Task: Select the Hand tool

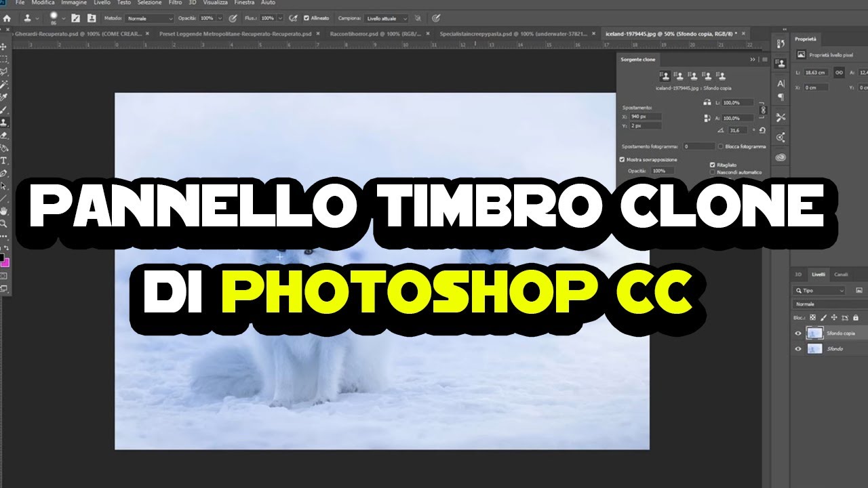Action: [4, 211]
